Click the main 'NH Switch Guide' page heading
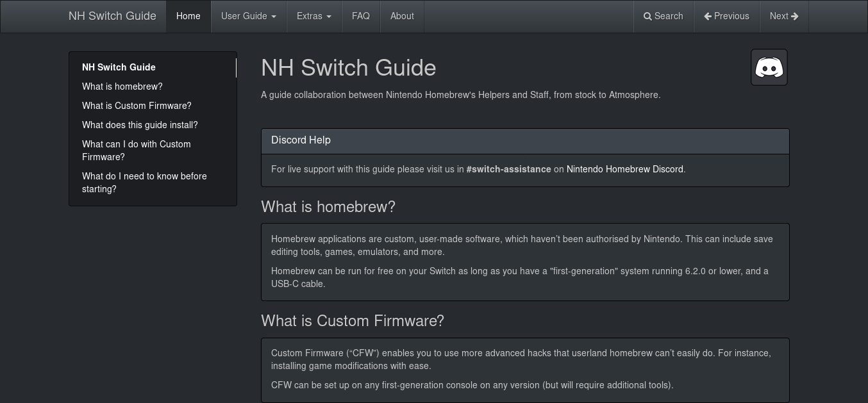868x403 pixels. [x=348, y=68]
